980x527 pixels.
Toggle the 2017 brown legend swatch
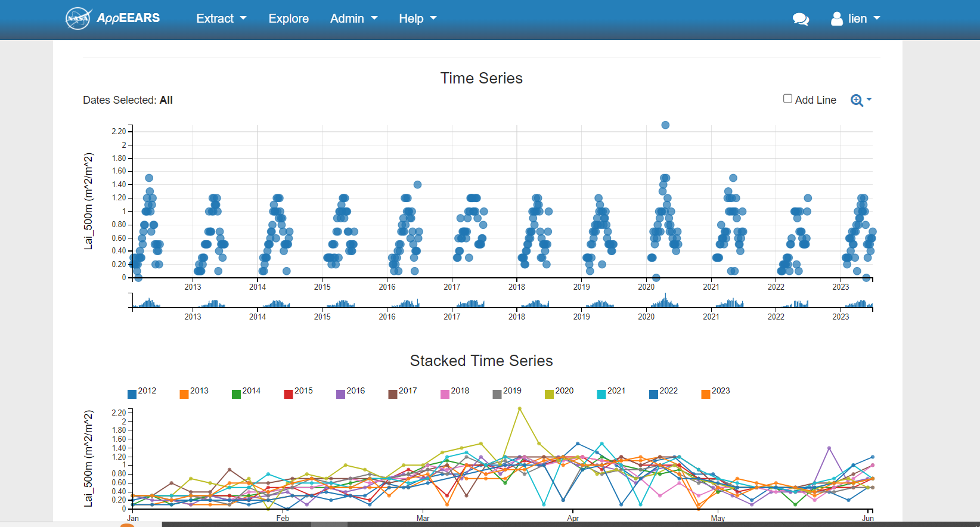[393, 394]
